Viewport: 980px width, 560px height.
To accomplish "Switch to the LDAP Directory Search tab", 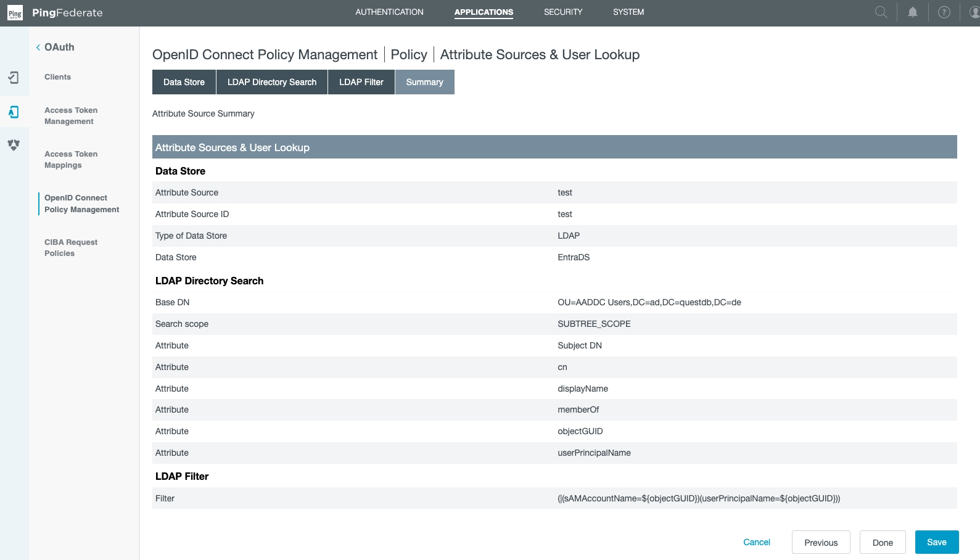I will [x=271, y=82].
